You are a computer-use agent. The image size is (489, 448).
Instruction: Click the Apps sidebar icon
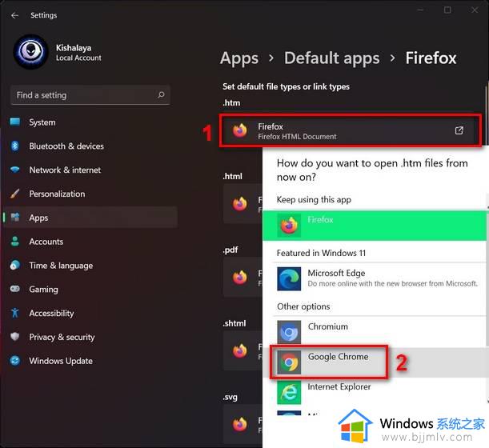[x=14, y=218]
